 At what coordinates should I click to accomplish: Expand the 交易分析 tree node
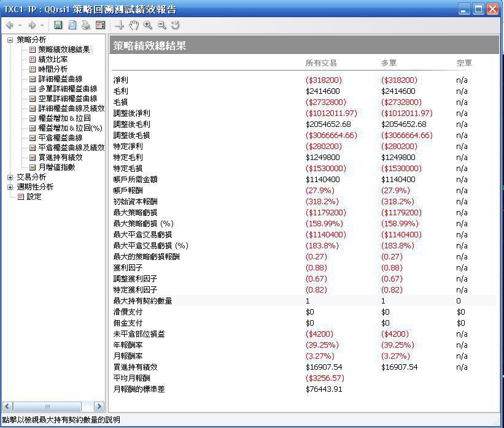tap(10, 177)
